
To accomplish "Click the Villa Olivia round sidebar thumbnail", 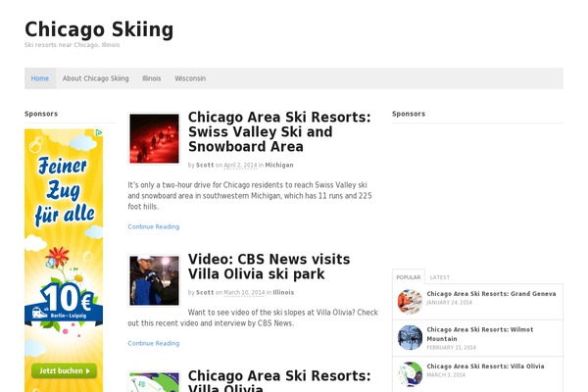I will 410,374.
